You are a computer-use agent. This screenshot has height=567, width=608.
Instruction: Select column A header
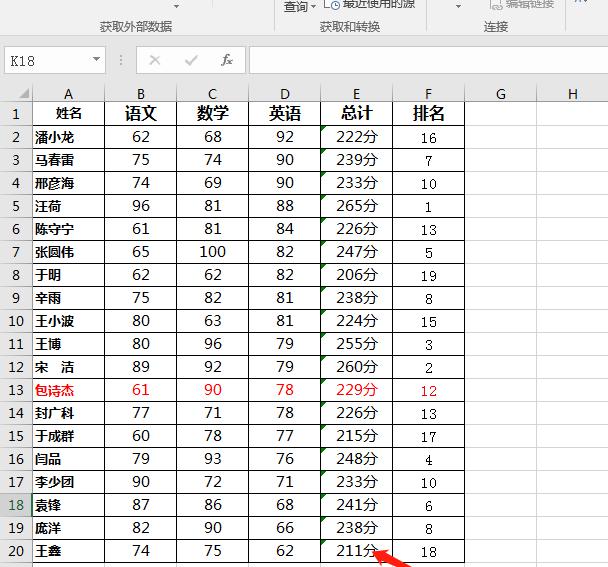tap(69, 94)
